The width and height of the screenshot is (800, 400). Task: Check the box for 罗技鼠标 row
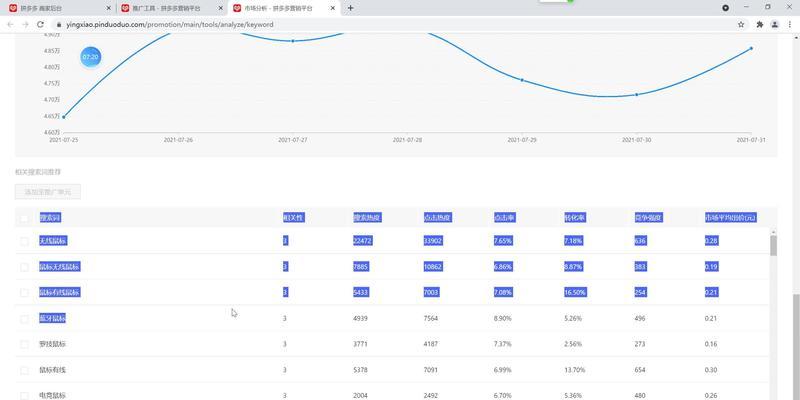pyautogui.click(x=24, y=344)
